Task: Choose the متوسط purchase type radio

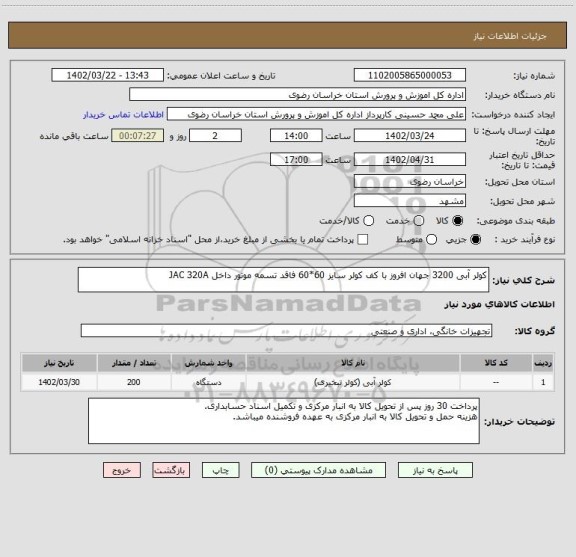Action: 431,240
